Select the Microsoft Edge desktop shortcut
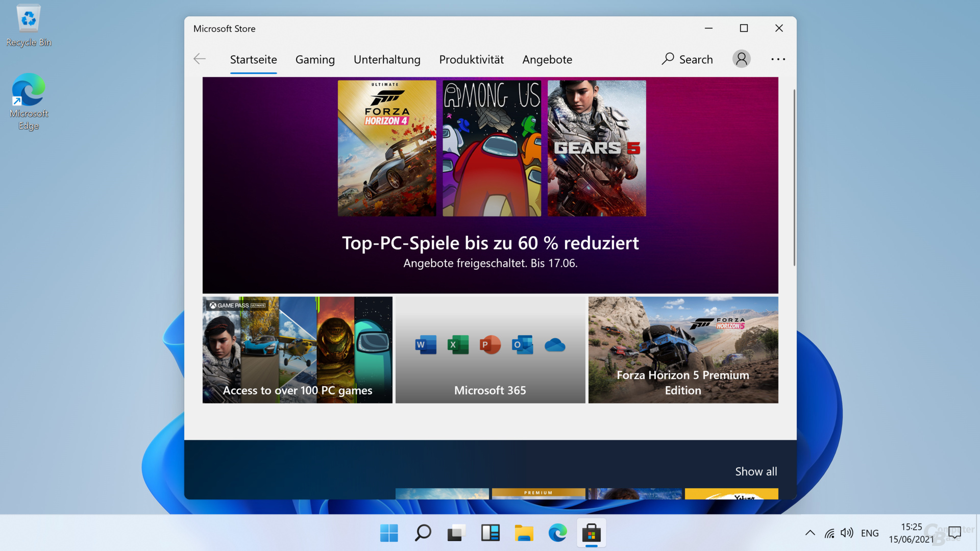The width and height of the screenshot is (980, 551). 29,102
